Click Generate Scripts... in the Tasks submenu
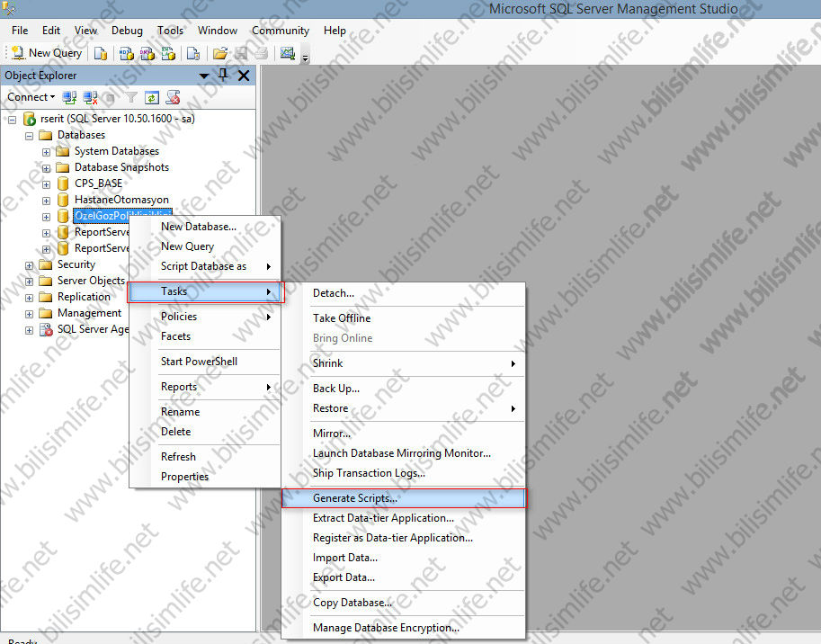This screenshot has height=644, width=821. click(403, 498)
